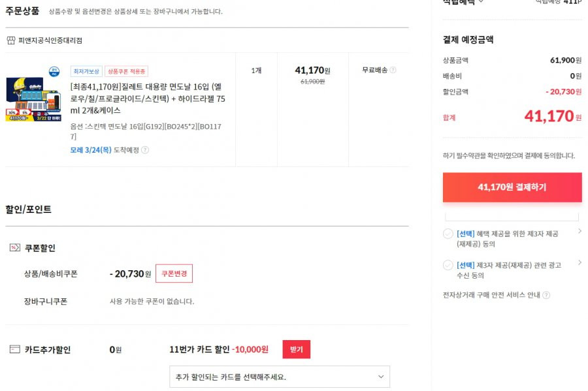Open details arrow for 제3자 제공 동의
This screenshot has height=391, width=588.
pos(580,231)
